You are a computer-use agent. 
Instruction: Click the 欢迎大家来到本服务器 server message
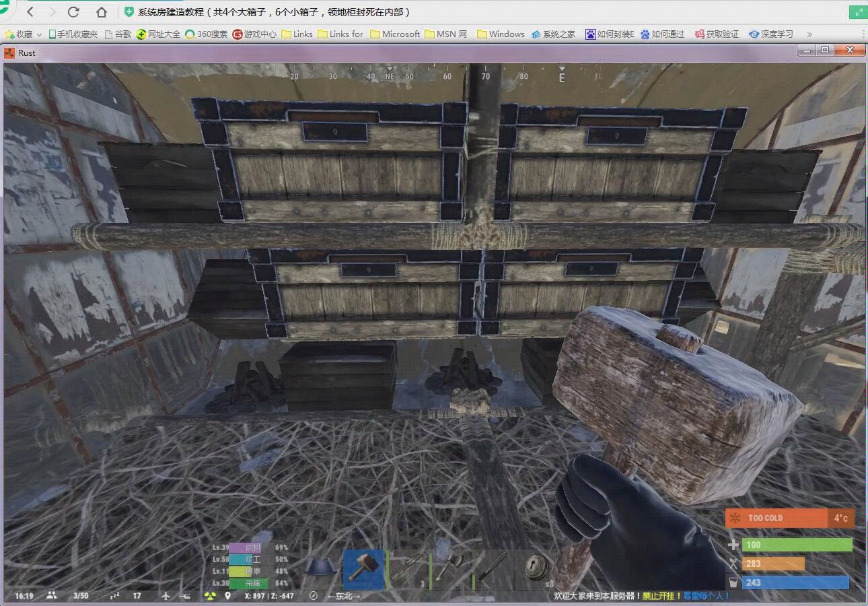click(596, 596)
